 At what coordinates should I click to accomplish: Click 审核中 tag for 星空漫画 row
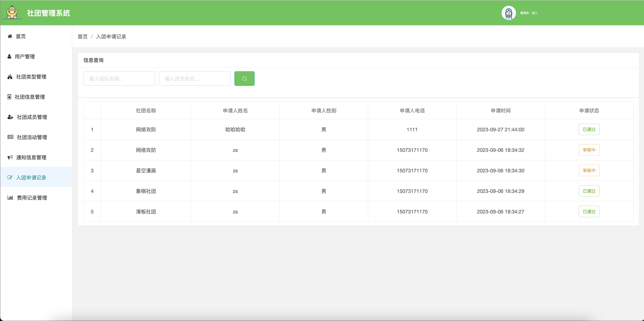tap(589, 171)
